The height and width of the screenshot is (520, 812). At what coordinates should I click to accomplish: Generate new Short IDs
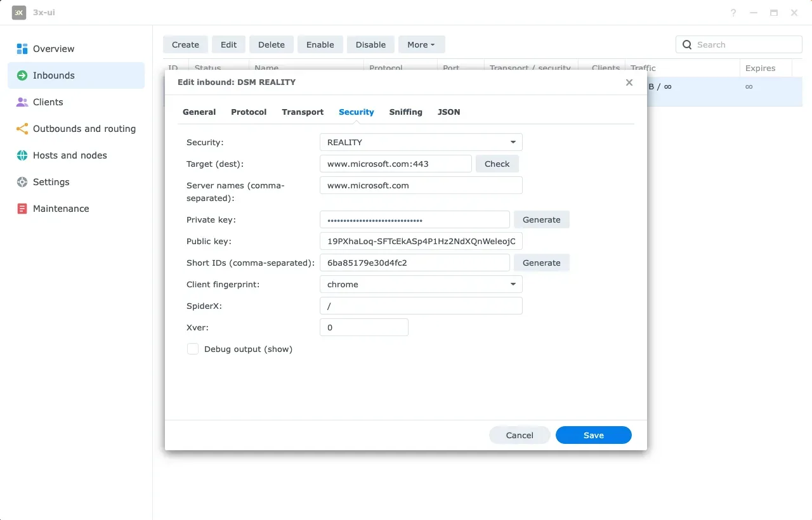pyautogui.click(x=542, y=263)
